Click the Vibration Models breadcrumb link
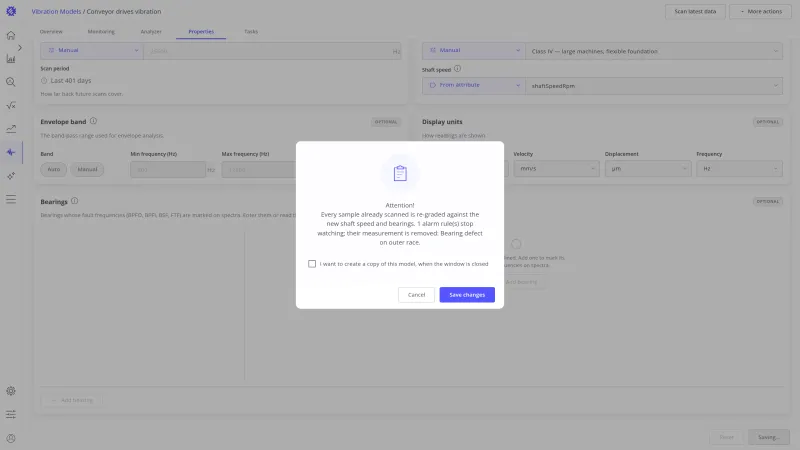 point(56,11)
